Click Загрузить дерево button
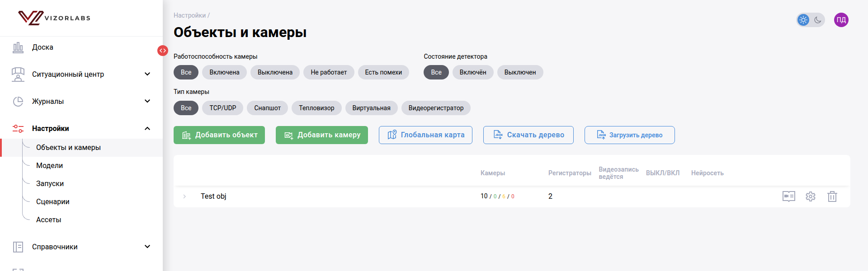The height and width of the screenshot is (271, 868). click(x=630, y=135)
